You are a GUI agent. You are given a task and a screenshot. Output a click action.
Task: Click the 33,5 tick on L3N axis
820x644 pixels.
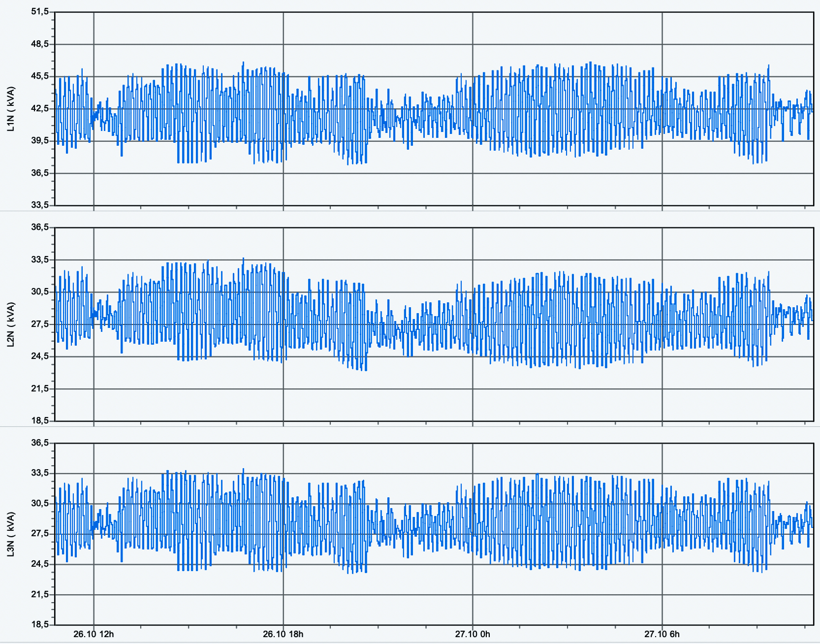tap(40, 473)
